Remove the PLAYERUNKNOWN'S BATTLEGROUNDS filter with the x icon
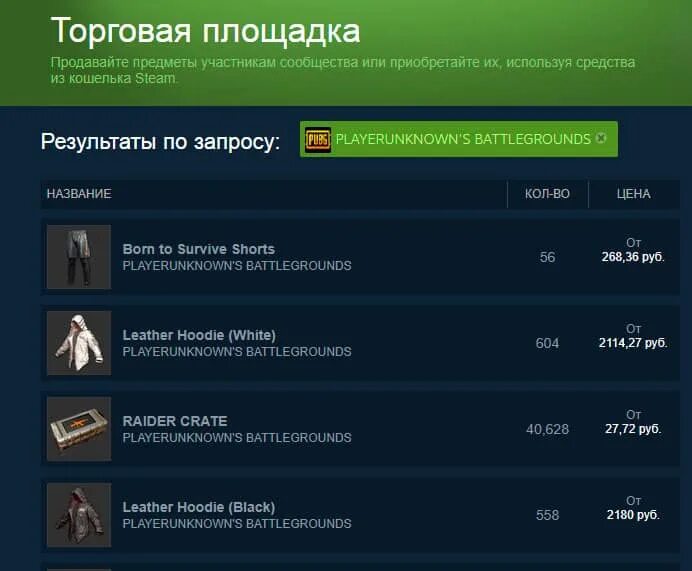Viewport: 692px width, 571px height. click(601, 138)
